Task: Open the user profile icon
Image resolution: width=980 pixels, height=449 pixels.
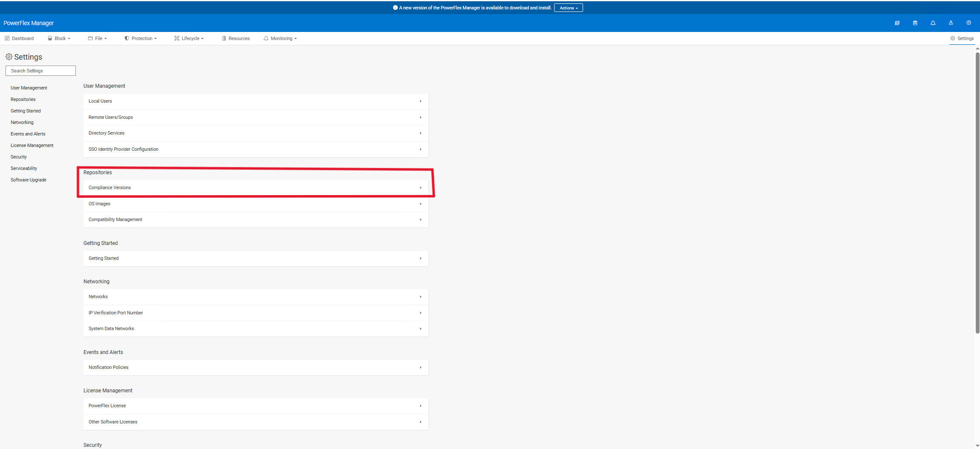Action: (x=951, y=23)
